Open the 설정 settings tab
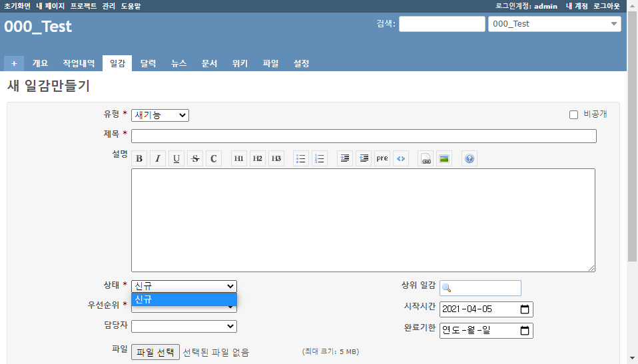The image size is (638, 364). pos(302,63)
